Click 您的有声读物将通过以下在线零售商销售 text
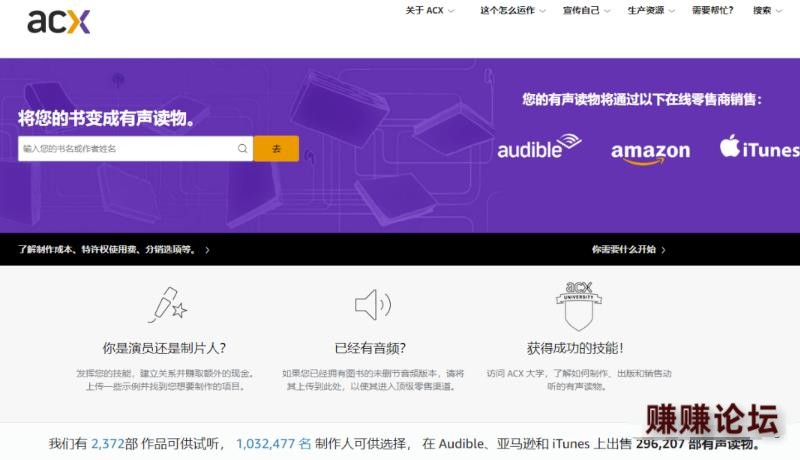 tap(642, 99)
